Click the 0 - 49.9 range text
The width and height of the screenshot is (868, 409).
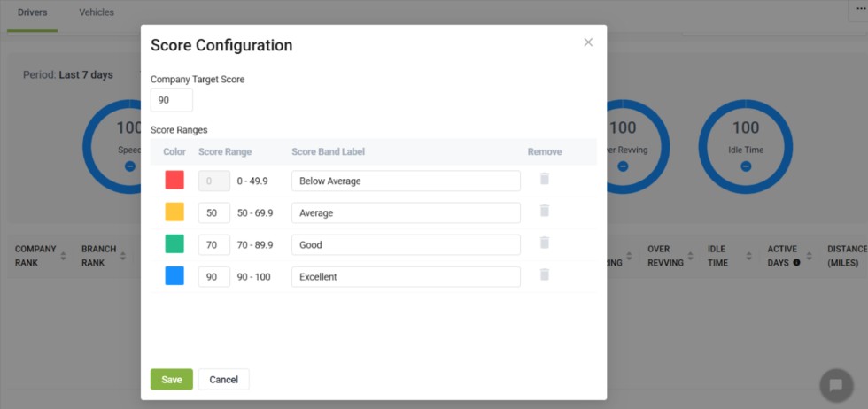point(252,181)
